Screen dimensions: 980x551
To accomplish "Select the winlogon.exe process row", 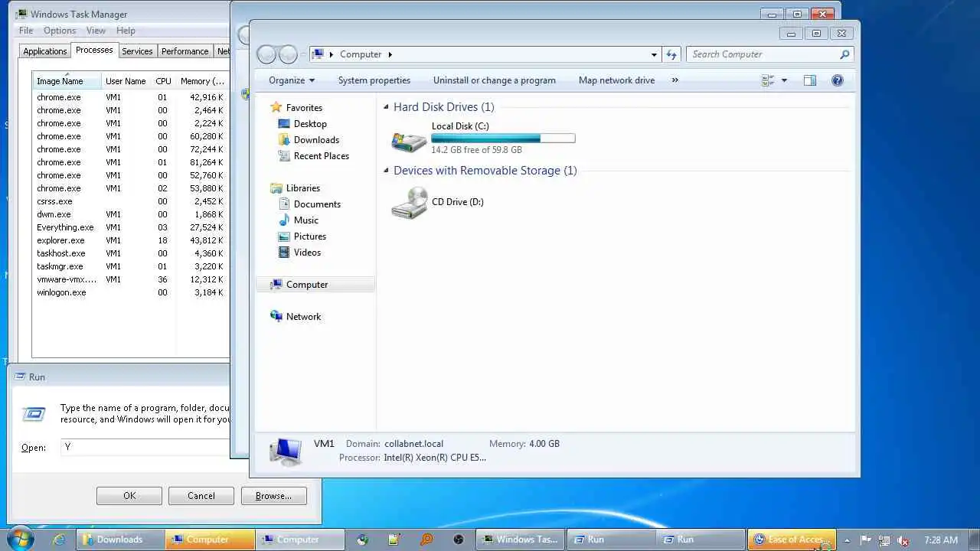I will click(130, 292).
